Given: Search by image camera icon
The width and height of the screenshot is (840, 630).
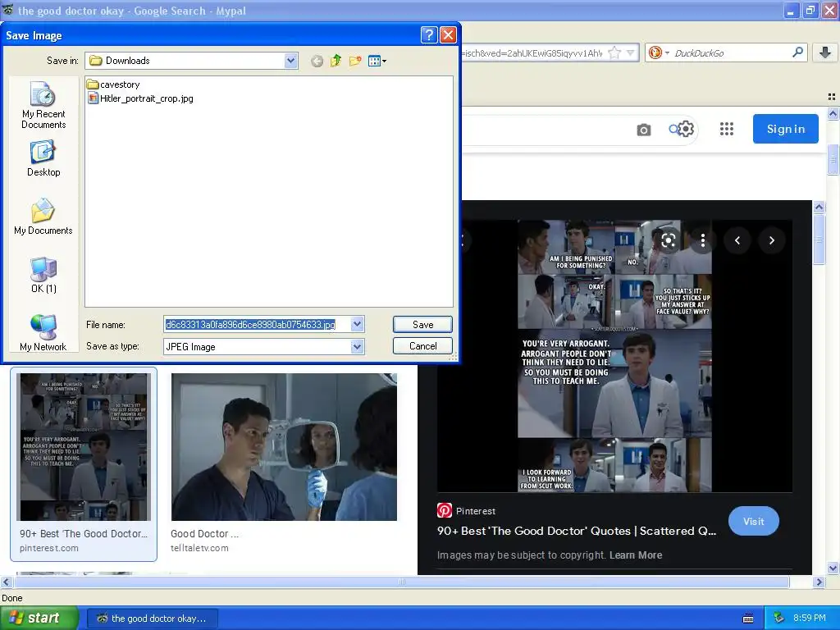Looking at the screenshot, I should [x=643, y=130].
